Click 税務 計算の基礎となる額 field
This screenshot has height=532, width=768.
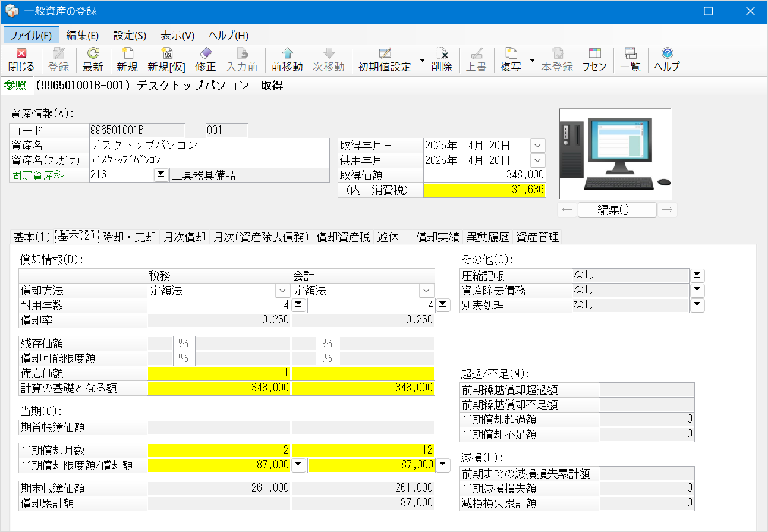pos(219,388)
